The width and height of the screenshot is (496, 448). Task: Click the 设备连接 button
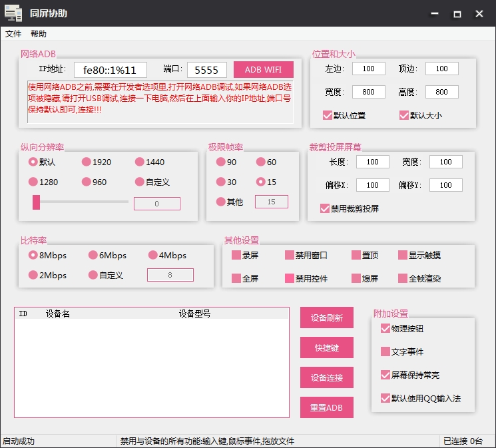[x=326, y=377]
